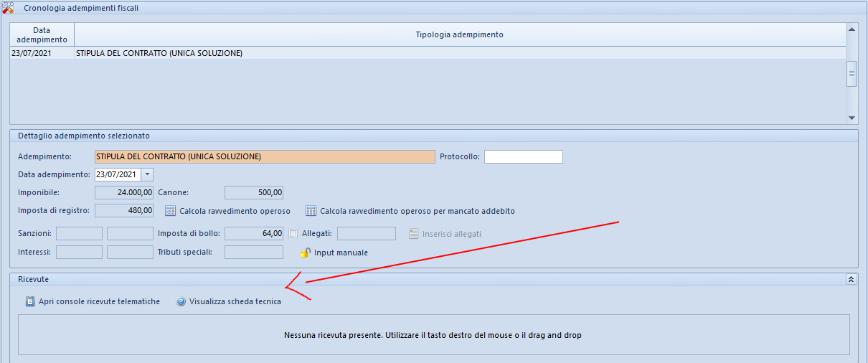Click the padlock icon next to Input manuale
868x363 pixels.
[306, 253]
